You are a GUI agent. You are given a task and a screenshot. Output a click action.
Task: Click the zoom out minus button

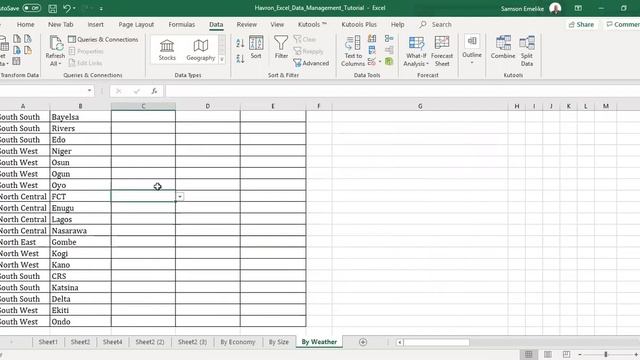pyautogui.click(x=580, y=354)
